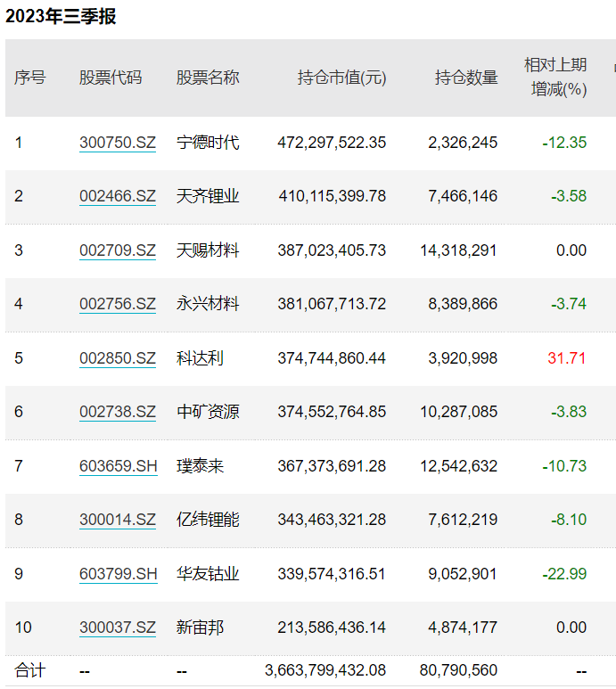Click market value 381,067,713.72
The height and width of the screenshot is (689, 616).
pos(332,304)
